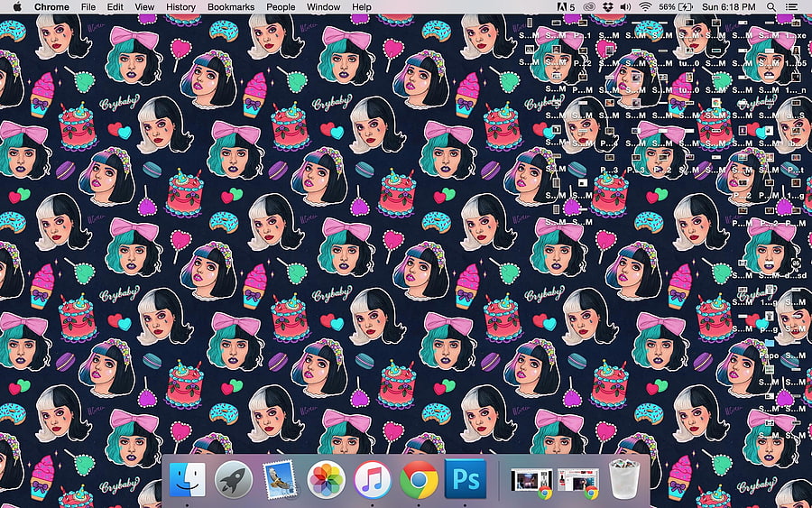Show the Notification Center list icon
Viewport: 812px width, 508px height.
pos(792,6)
